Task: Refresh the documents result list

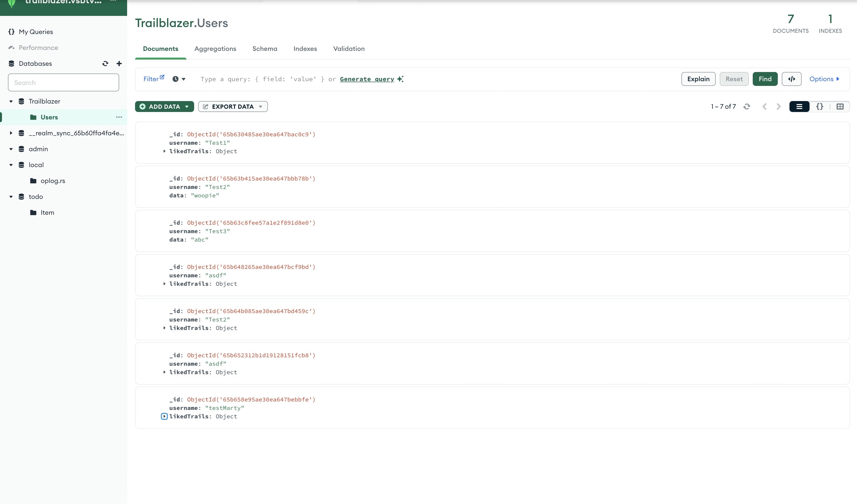Action: tap(747, 107)
